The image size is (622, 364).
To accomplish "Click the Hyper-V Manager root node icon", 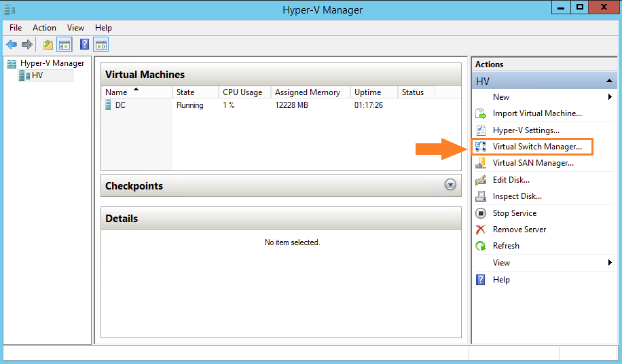I will pos(12,63).
